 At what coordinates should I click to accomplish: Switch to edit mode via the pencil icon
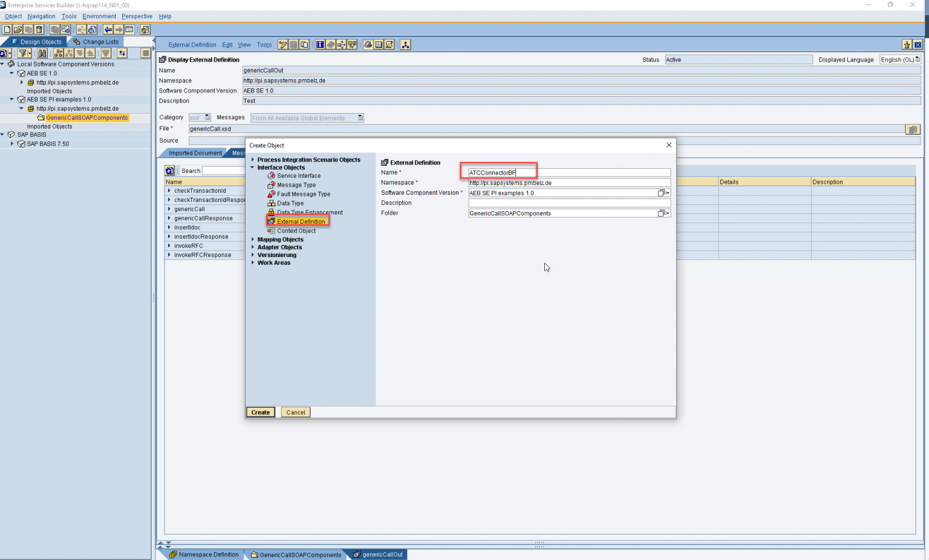(x=282, y=44)
